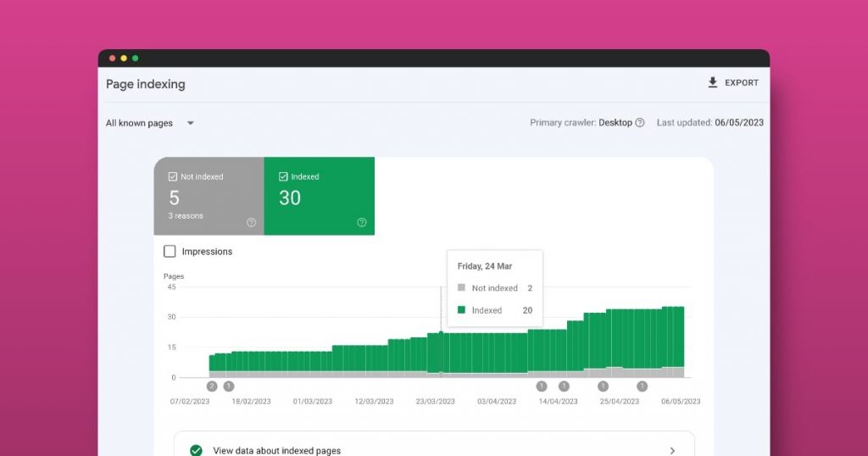Click 07/02/2023 axis date label
Viewport: 868px width, 456px height.
(x=190, y=401)
